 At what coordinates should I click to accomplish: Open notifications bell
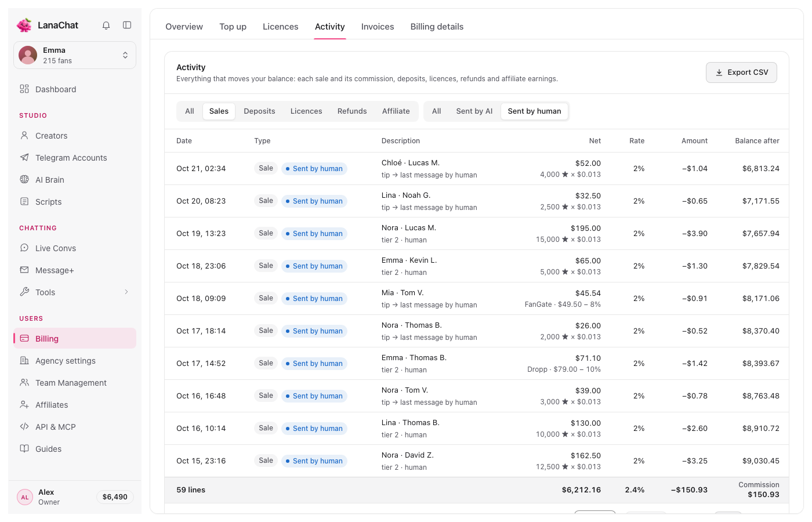click(x=106, y=25)
